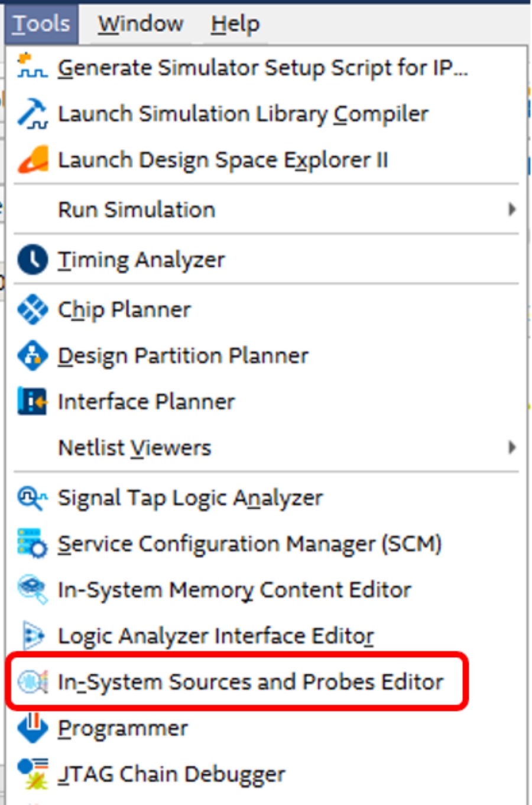Open the Window menu
This screenshot has width=532, height=805.
pos(141,24)
